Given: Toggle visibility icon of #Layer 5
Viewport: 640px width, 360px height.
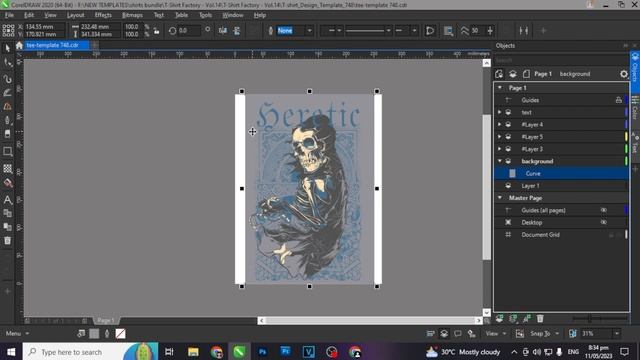Looking at the screenshot, I should coord(508,137).
